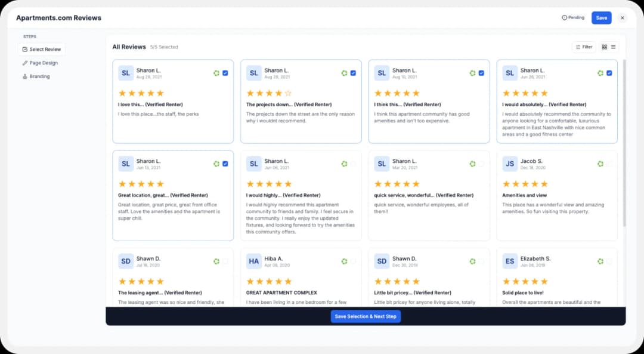Screen dimensions: 644x354
Task: Click the green refresh icon on Elizabeth S.'s review
Action: [x=600, y=261]
